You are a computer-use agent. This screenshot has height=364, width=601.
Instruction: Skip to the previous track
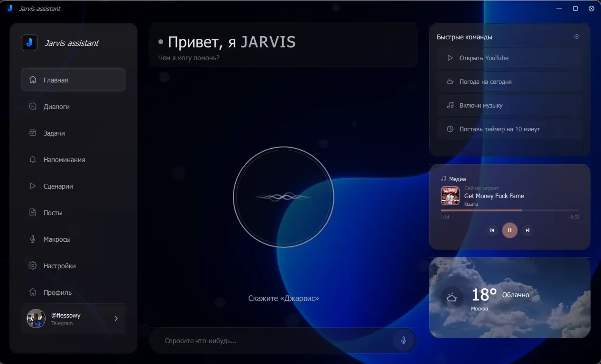492,230
